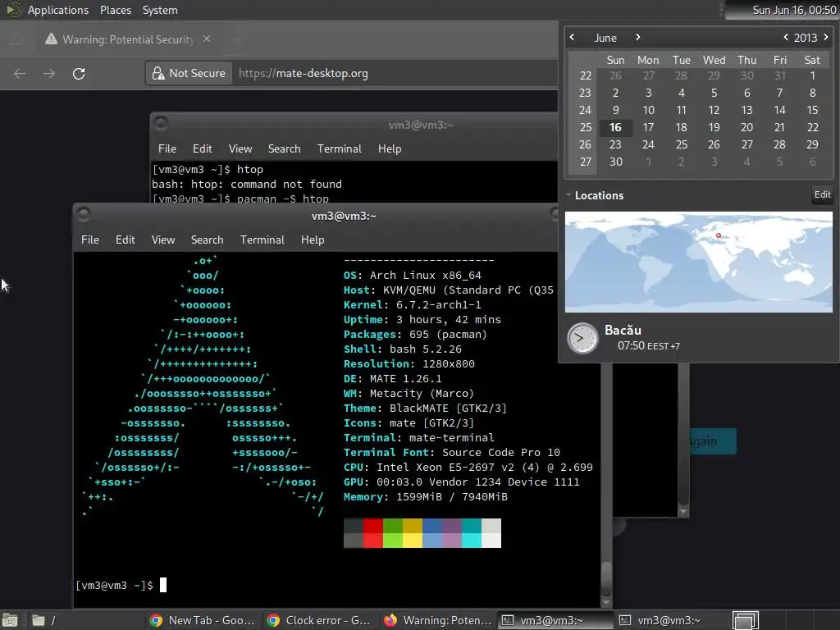Open Edit menu in front terminal window
840x630 pixels.
(125, 240)
